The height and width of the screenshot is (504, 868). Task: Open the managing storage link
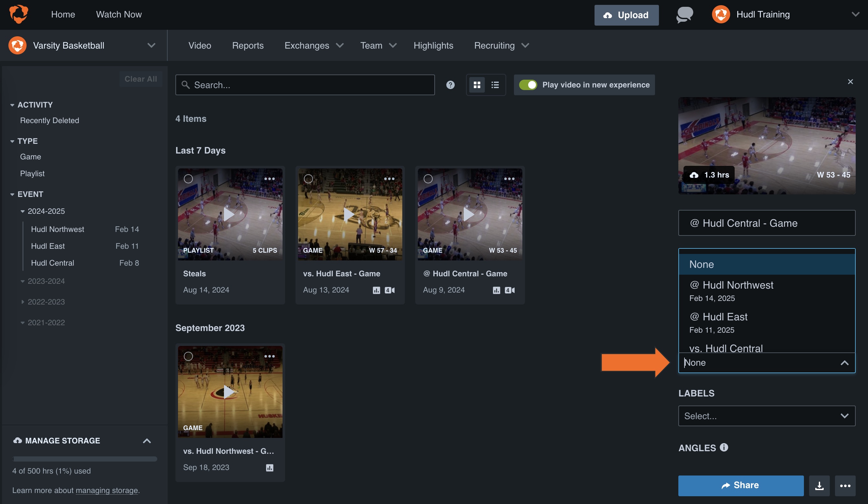(107, 490)
